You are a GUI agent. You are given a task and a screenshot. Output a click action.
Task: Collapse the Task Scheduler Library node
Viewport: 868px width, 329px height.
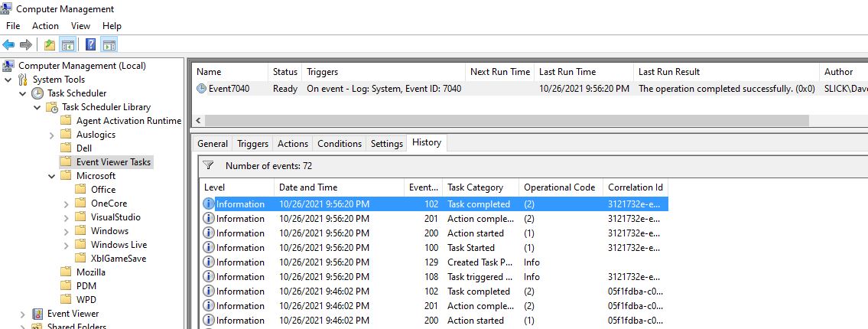(37, 107)
